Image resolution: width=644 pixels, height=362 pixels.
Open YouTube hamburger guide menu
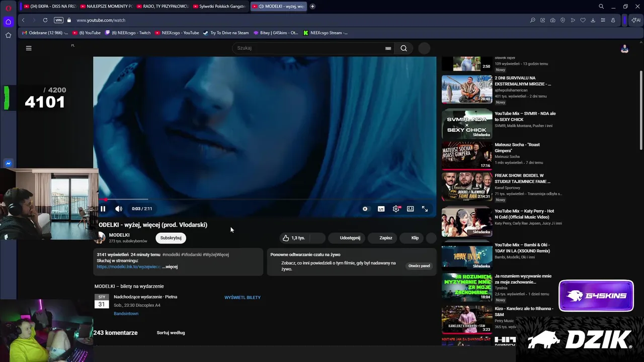(x=29, y=48)
